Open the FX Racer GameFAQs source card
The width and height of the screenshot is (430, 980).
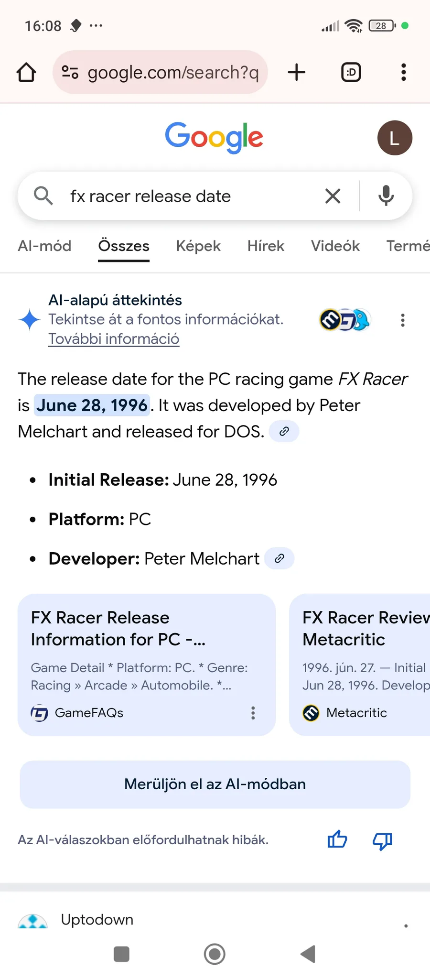coord(139,650)
